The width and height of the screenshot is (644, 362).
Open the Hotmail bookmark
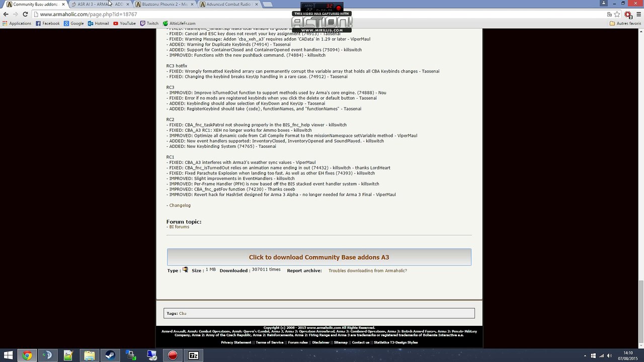99,23
